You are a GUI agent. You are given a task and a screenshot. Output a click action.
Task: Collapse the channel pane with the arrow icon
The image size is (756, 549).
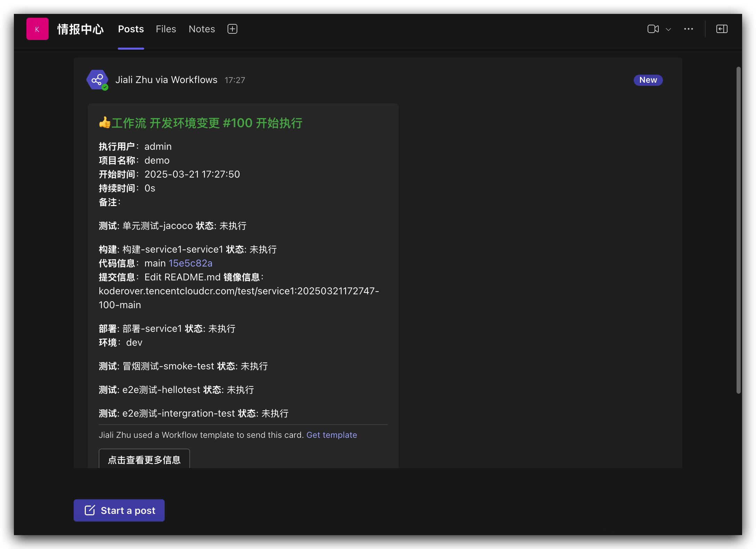(722, 29)
